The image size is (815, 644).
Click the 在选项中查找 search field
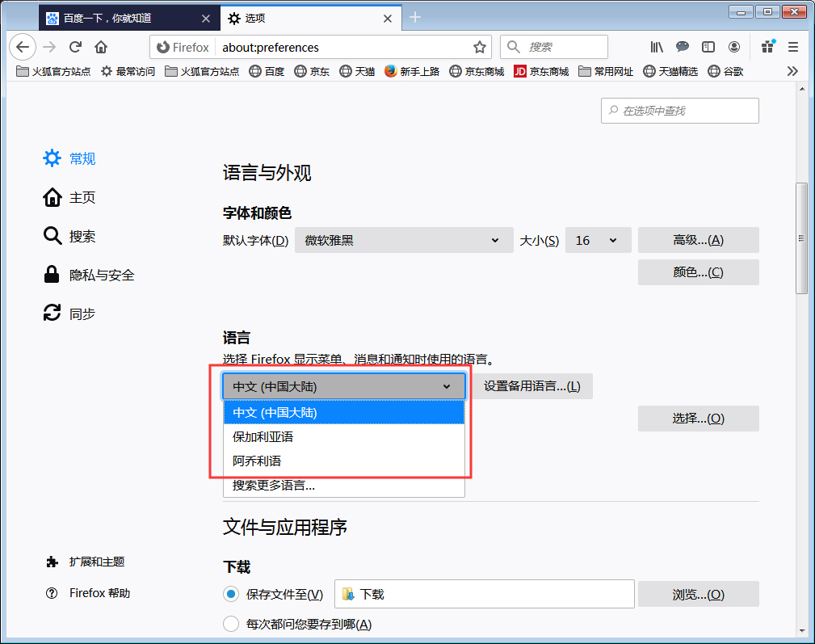[x=679, y=111]
